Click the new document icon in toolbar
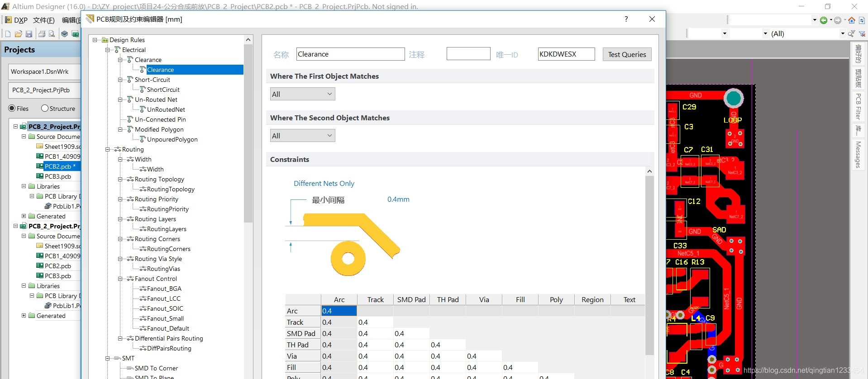The height and width of the screenshot is (379, 868). [8, 34]
